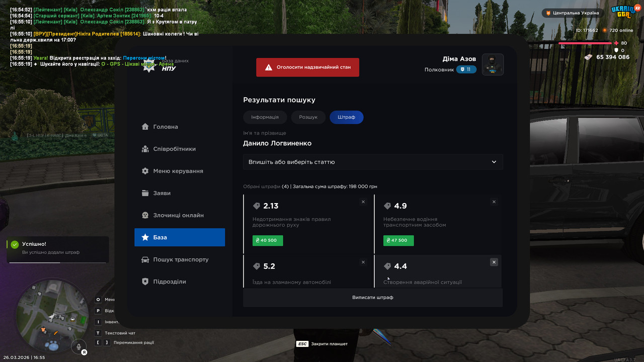
Task: Click the Діма Азов avatar thumbnail
Action: [x=493, y=64]
